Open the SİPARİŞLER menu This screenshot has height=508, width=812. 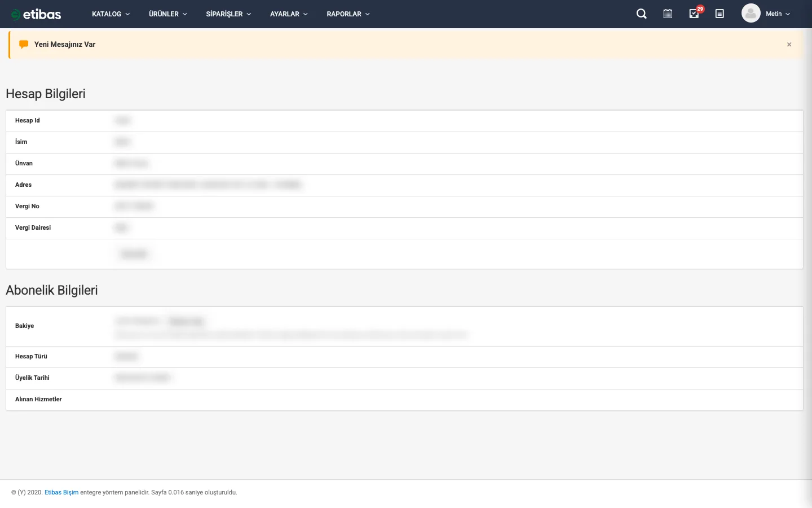[228, 14]
